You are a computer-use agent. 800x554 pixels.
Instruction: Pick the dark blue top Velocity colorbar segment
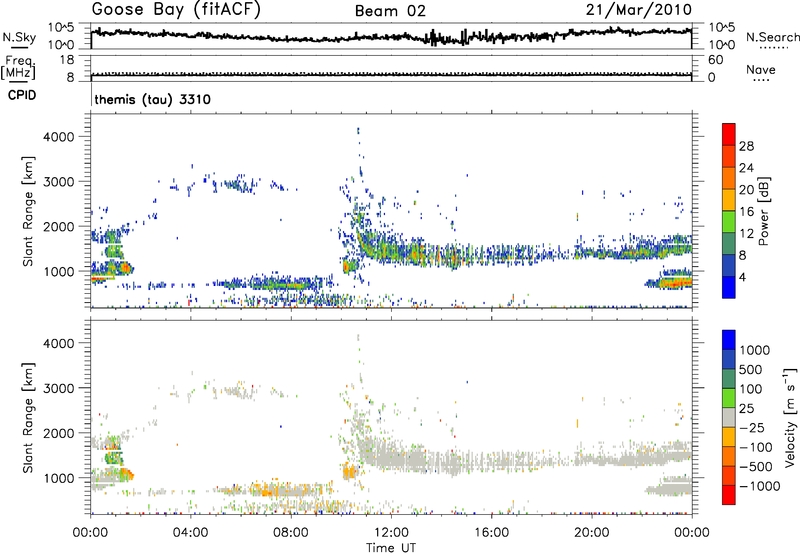(x=729, y=340)
